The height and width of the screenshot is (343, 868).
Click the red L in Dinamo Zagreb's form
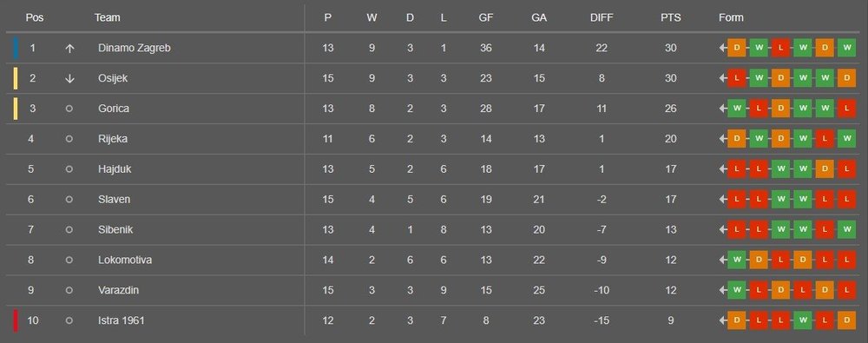tap(780, 49)
